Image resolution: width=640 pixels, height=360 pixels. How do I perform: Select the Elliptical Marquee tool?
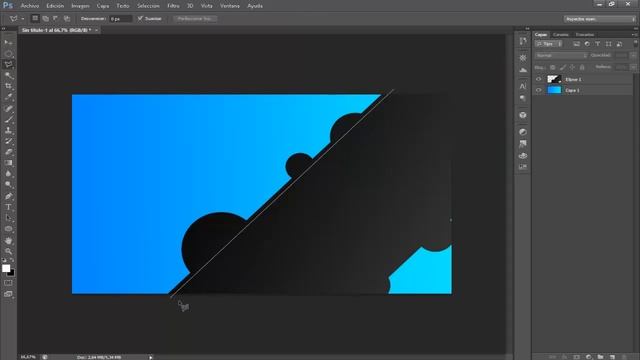tap(8, 53)
